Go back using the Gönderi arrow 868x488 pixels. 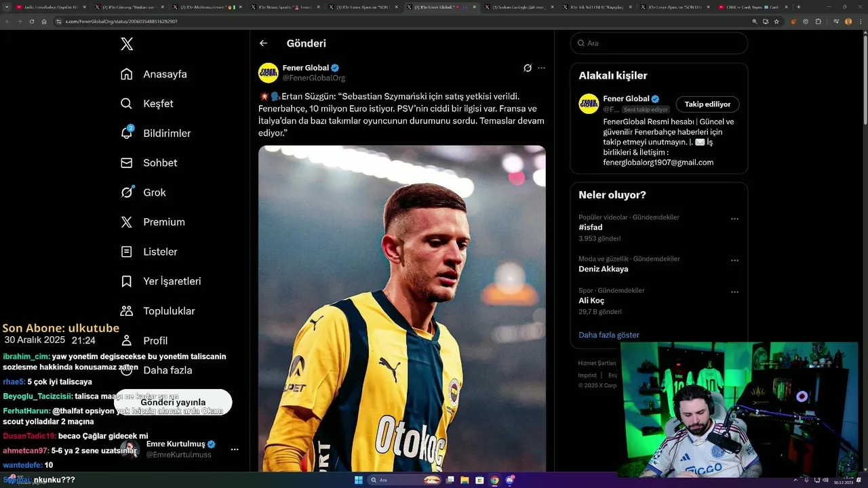coord(264,43)
